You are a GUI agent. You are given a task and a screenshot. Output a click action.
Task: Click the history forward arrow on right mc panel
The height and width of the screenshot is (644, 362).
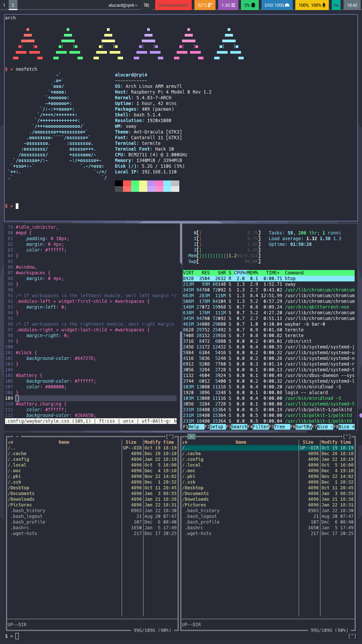click(x=352, y=436)
